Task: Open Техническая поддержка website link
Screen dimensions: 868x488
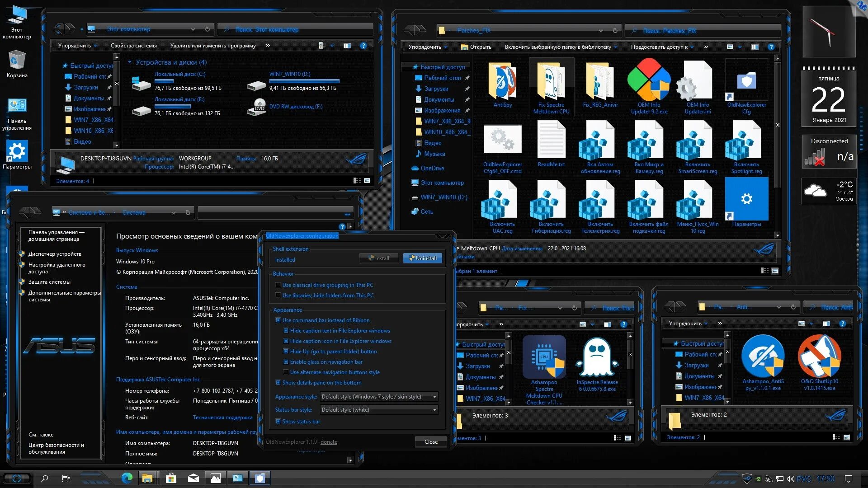Action: coord(222,418)
